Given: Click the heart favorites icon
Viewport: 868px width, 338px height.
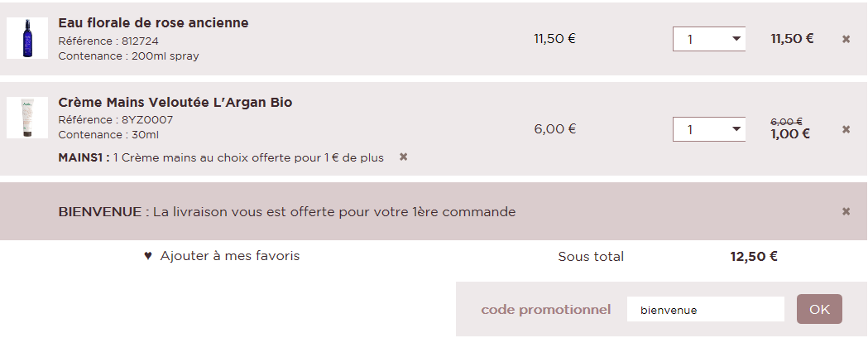Looking at the screenshot, I should (148, 256).
